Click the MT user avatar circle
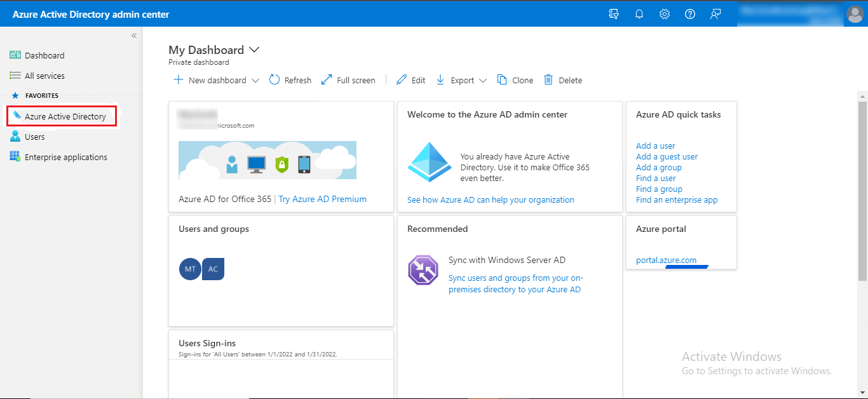 pyautogui.click(x=190, y=269)
